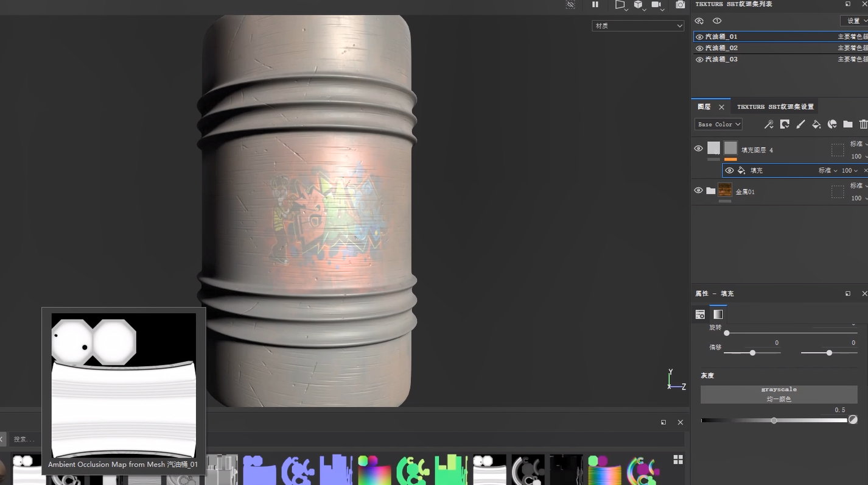Image resolution: width=868 pixels, height=485 pixels.
Task: Click the grayscale 均一颜色 button
Action: point(779,394)
